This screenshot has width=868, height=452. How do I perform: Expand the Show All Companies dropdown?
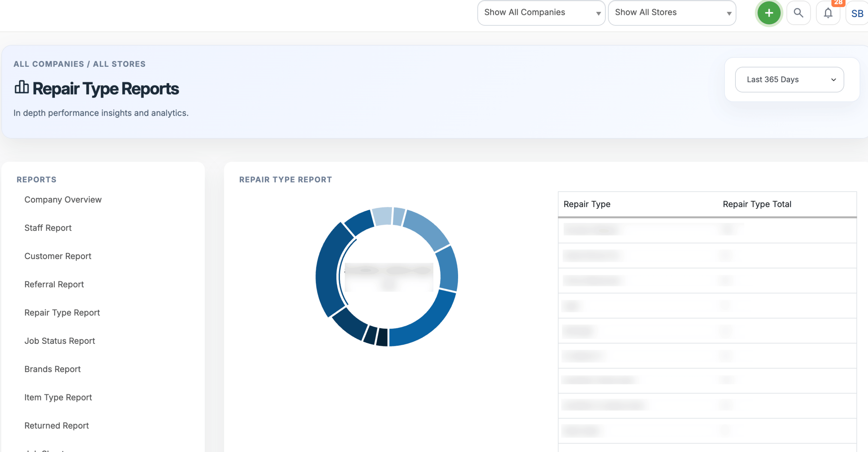click(x=541, y=13)
